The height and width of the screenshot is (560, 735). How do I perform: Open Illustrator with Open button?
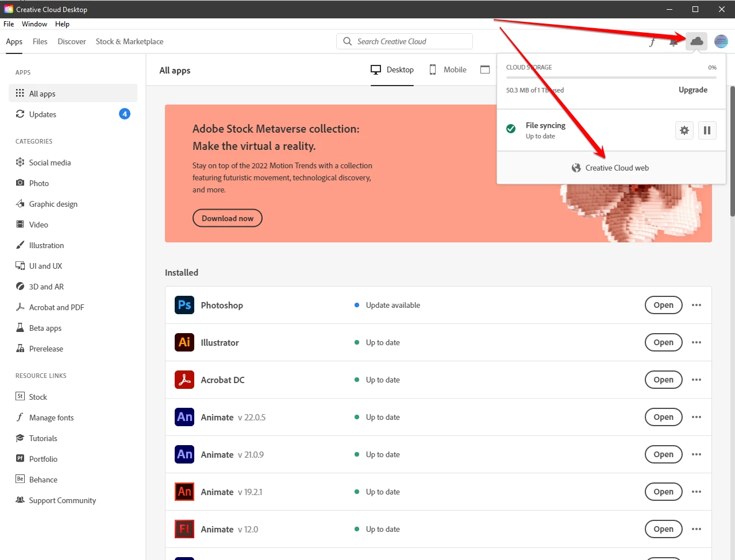[x=664, y=342]
